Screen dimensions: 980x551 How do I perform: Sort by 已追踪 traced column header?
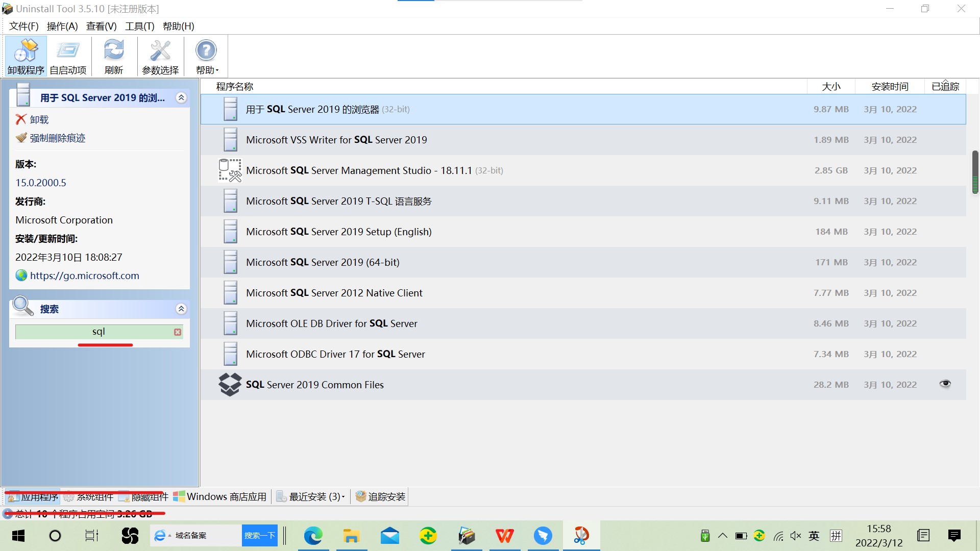pyautogui.click(x=945, y=87)
